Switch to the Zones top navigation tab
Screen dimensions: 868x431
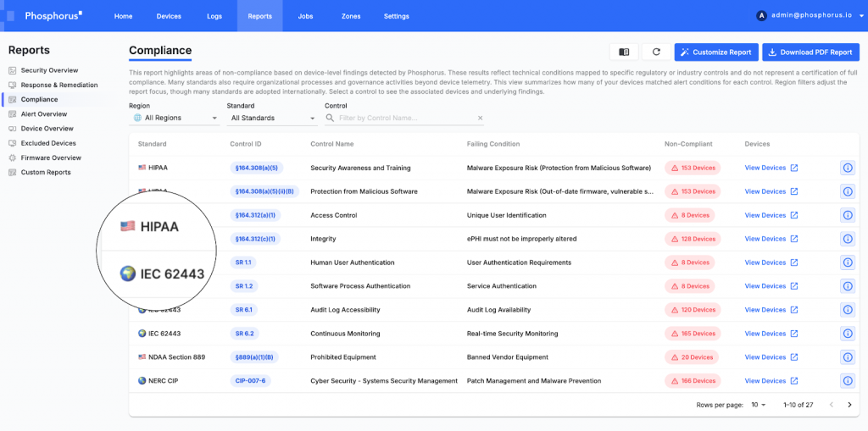pos(350,16)
